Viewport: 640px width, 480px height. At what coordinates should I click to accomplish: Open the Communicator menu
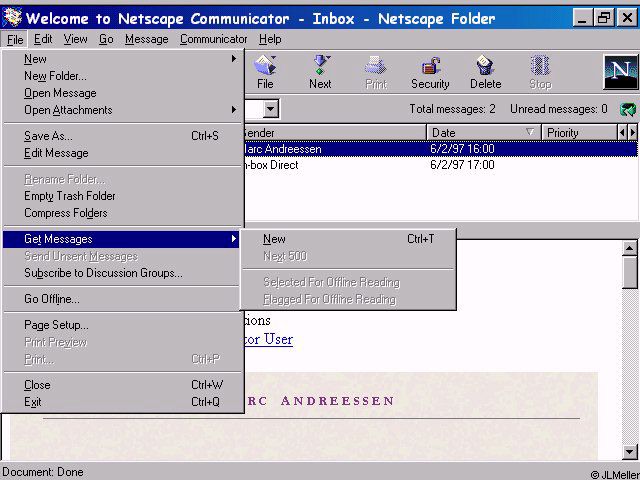pos(213,39)
